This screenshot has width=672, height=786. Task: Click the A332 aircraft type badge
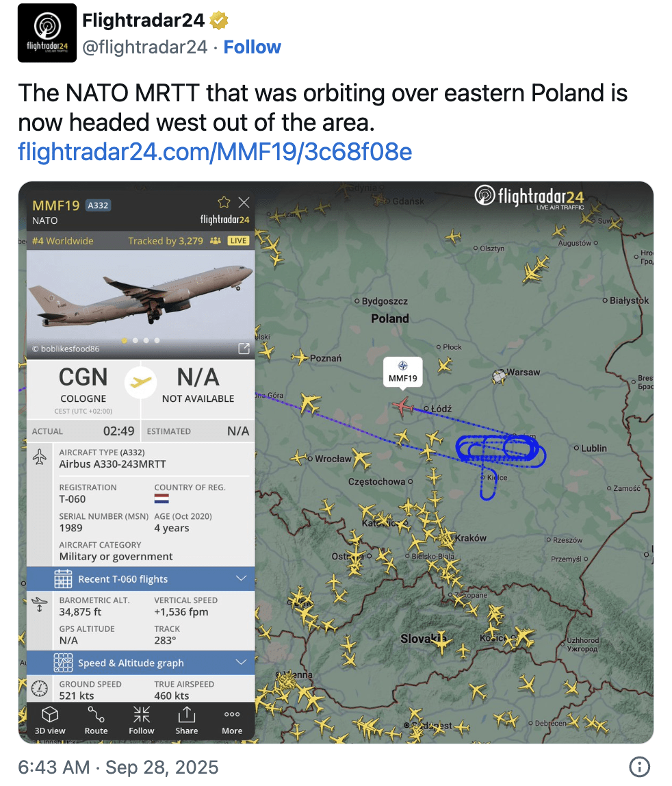(99, 205)
